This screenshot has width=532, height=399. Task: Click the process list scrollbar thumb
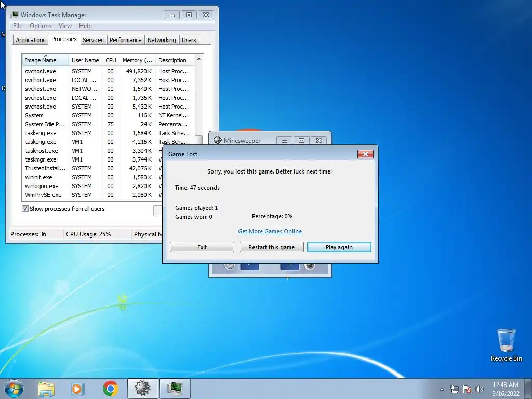point(199,140)
